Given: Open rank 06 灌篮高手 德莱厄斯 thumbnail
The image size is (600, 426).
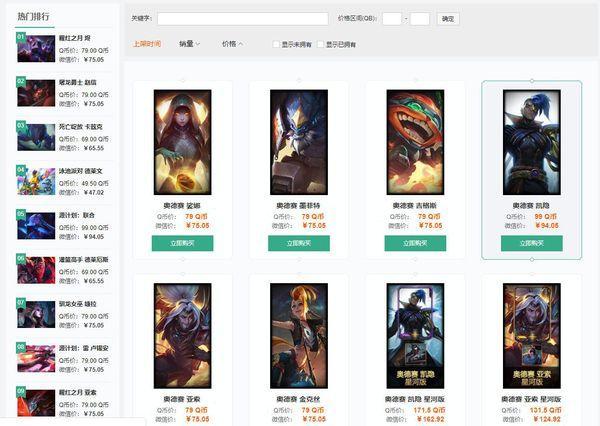Looking at the screenshot, I should pos(36,270).
